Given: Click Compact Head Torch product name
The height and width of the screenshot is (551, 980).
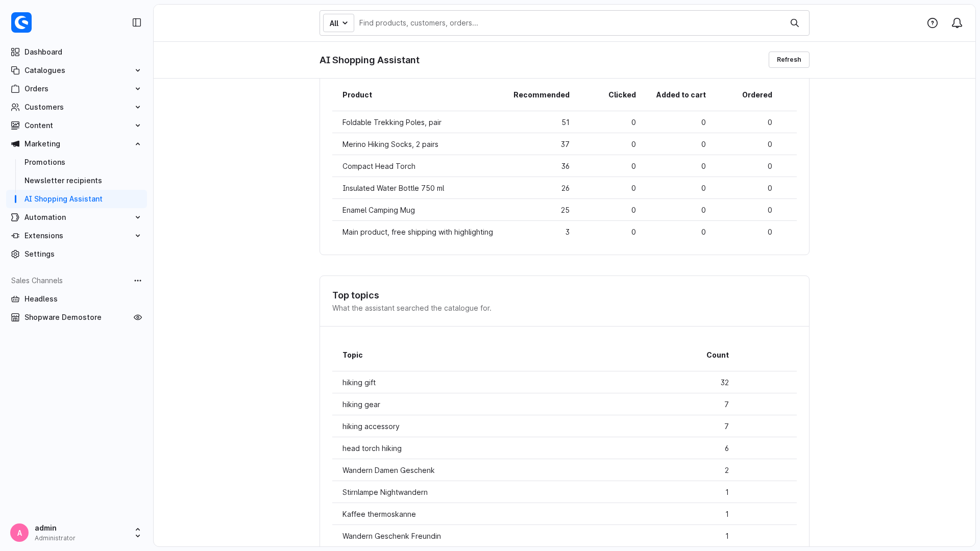Looking at the screenshot, I should click(x=379, y=166).
